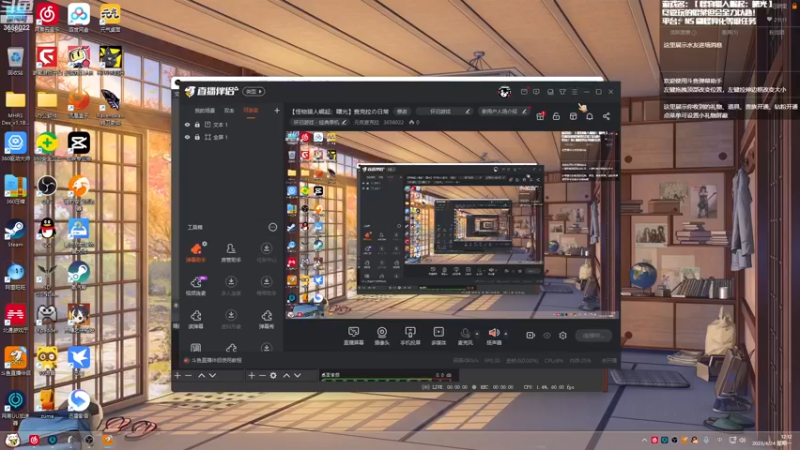Image resolution: width=800 pixels, height=450 pixels.
Task: Expand microphone volume arrow
Action: (477, 334)
